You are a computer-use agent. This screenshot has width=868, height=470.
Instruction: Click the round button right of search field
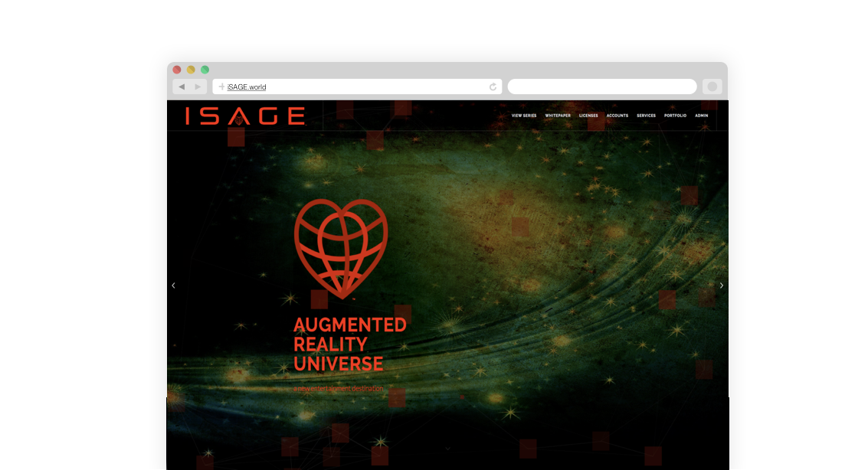(x=712, y=86)
